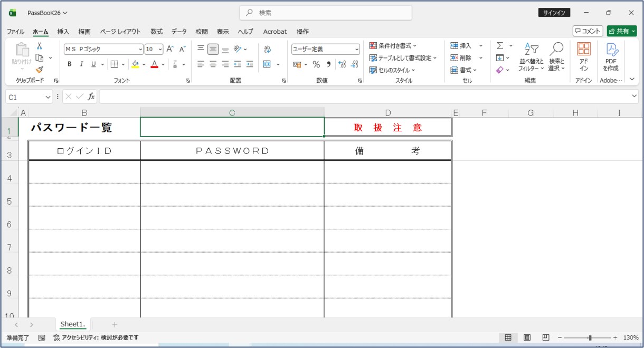Screen dimensions: 644x348
Task: Click the fx Insert Function icon
Action: coord(91,96)
